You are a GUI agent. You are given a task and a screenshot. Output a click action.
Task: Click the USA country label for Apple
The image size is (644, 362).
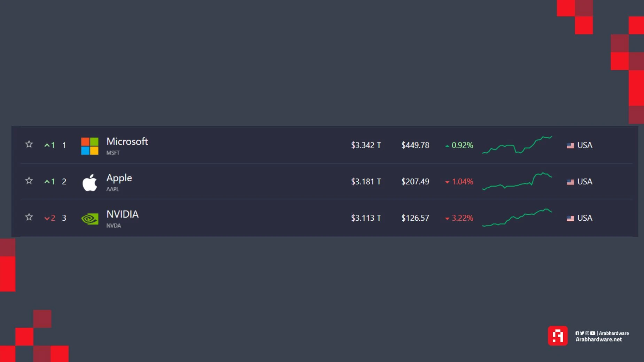pos(585,182)
